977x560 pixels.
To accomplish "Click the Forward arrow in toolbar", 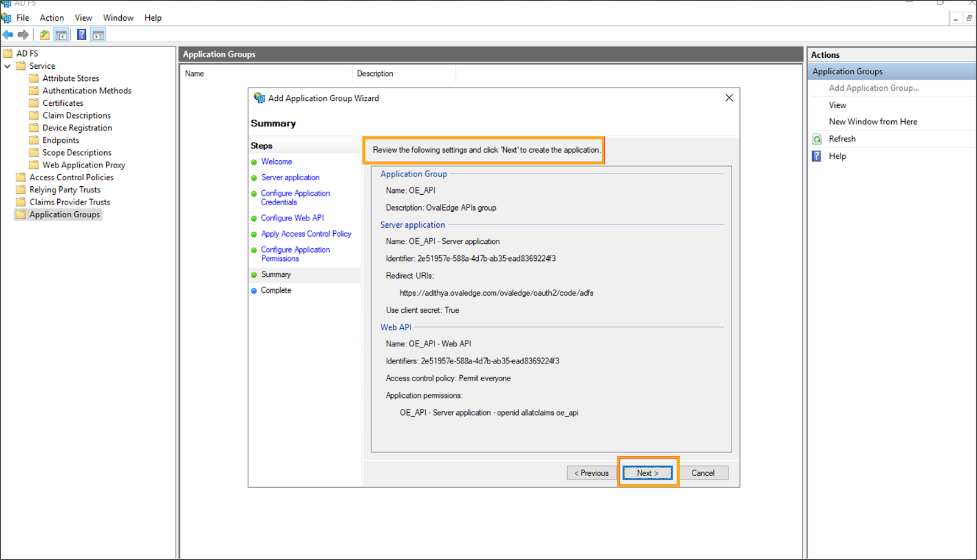I will (23, 35).
